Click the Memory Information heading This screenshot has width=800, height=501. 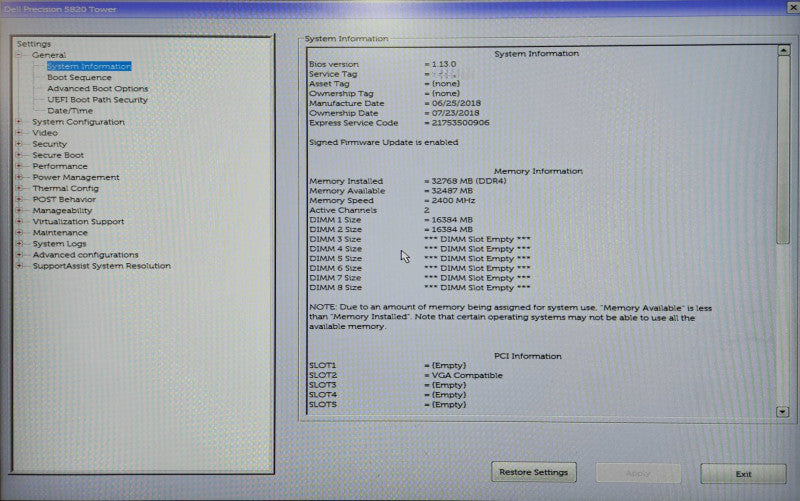click(x=538, y=171)
